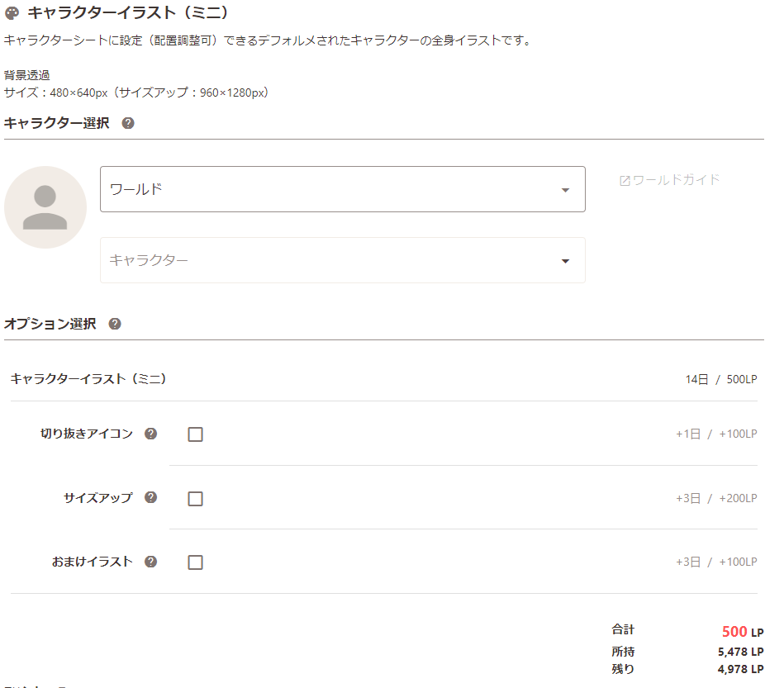Enable the 切り抜きアイコン checkbox

tap(196, 434)
